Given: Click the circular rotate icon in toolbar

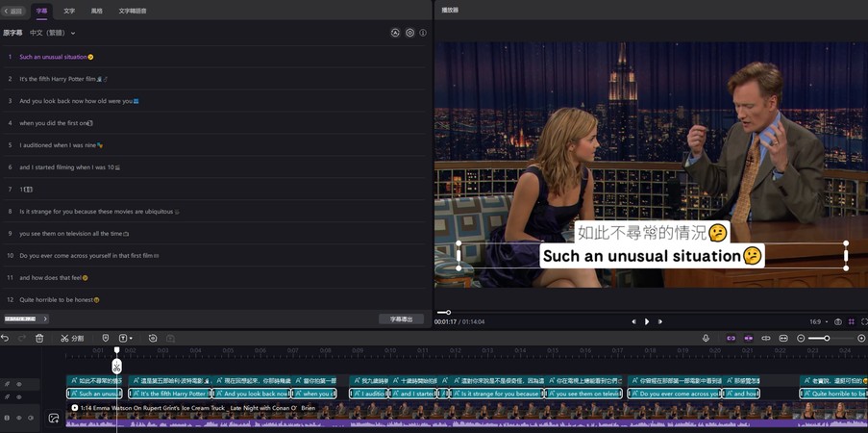Looking at the screenshot, I should pos(154,338).
